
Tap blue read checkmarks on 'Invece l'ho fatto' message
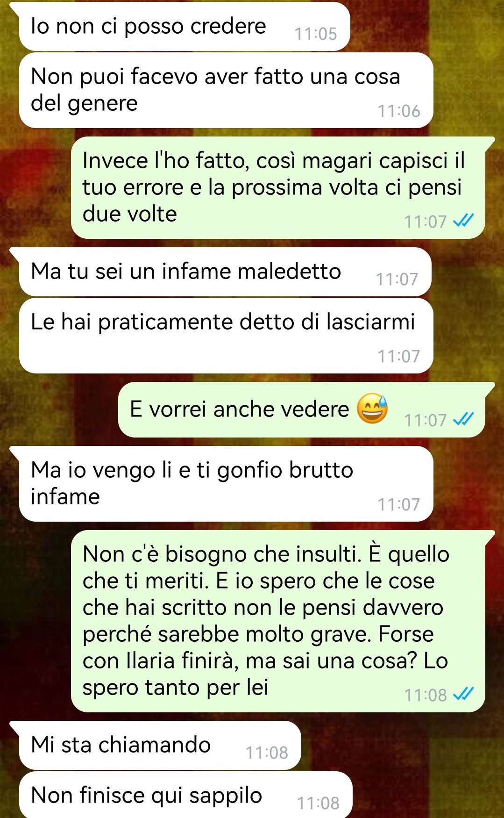[x=463, y=221]
